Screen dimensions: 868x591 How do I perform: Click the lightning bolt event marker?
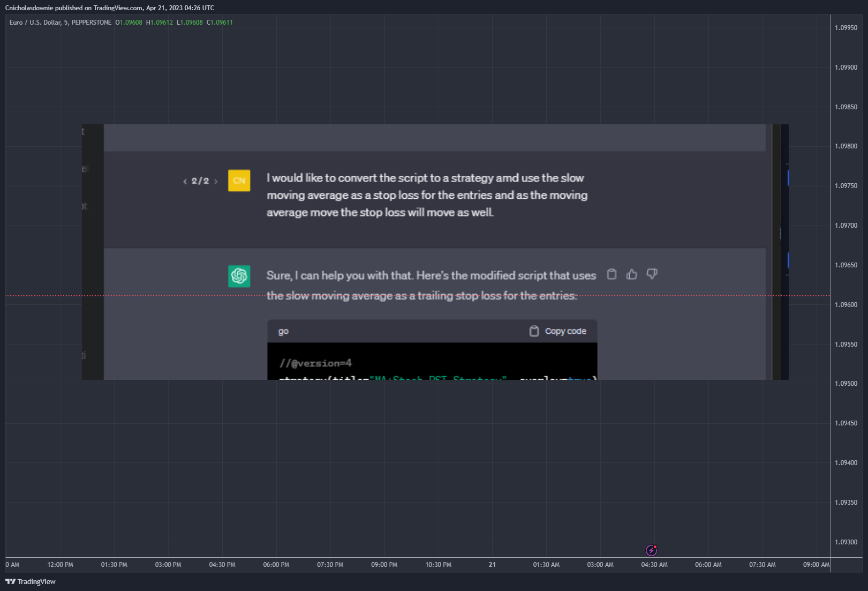tap(651, 550)
